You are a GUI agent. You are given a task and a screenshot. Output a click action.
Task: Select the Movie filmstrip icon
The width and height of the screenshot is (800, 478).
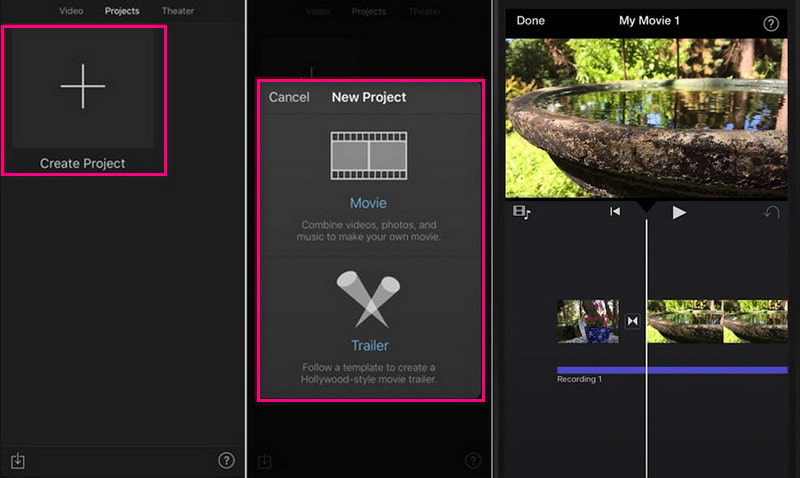368,153
